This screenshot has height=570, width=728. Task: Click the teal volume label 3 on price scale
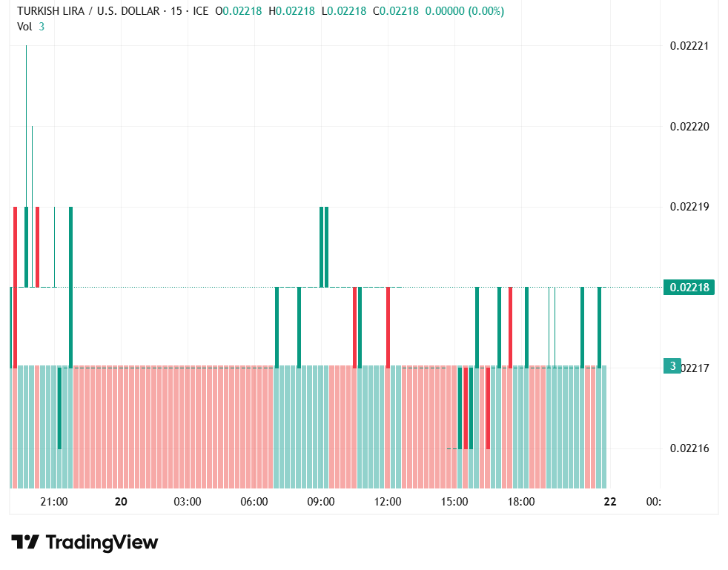coord(671,365)
